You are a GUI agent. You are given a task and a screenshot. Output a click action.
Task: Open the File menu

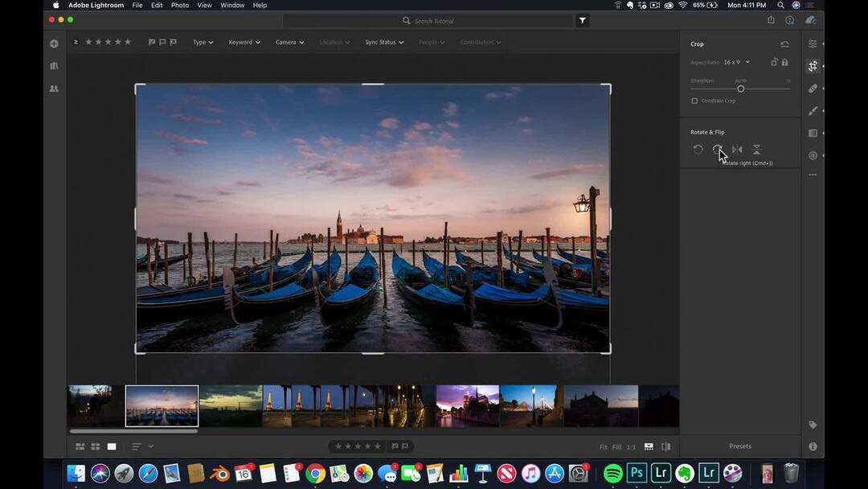(137, 5)
